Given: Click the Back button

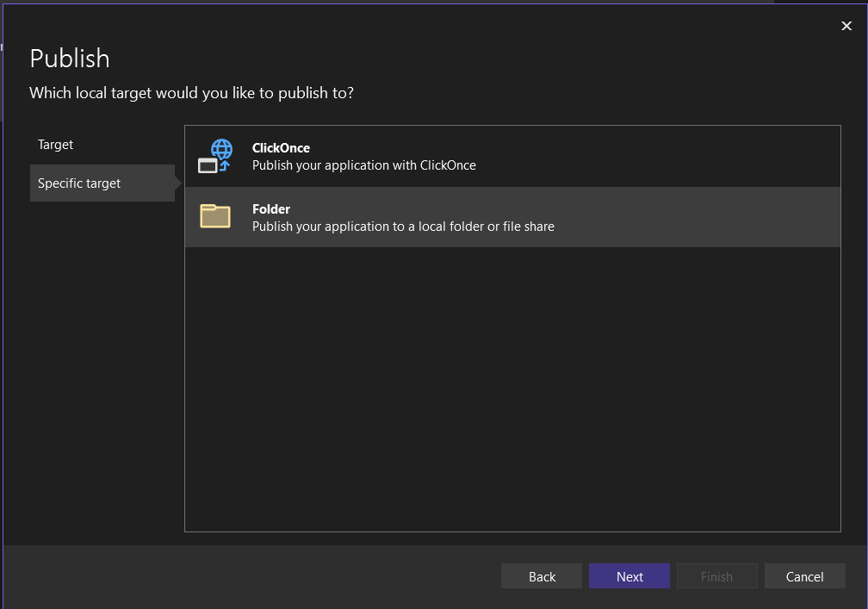Looking at the screenshot, I should coord(542,576).
